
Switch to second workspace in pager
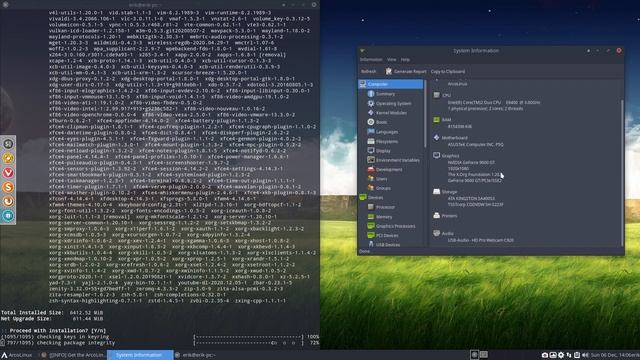point(484,355)
